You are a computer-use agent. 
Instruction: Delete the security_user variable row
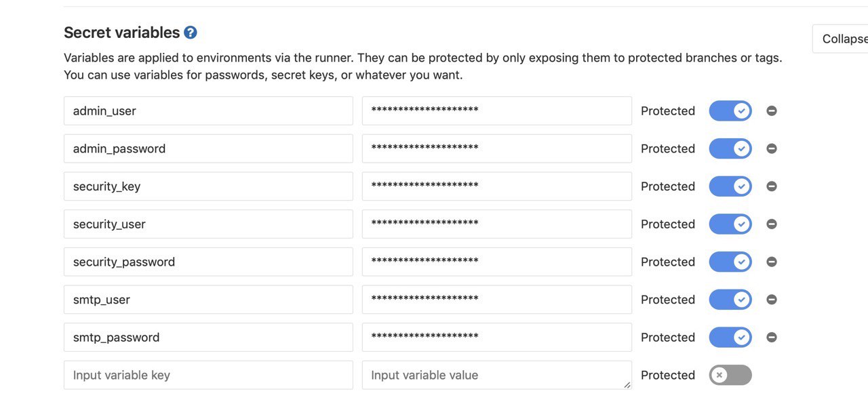click(772, 224)
